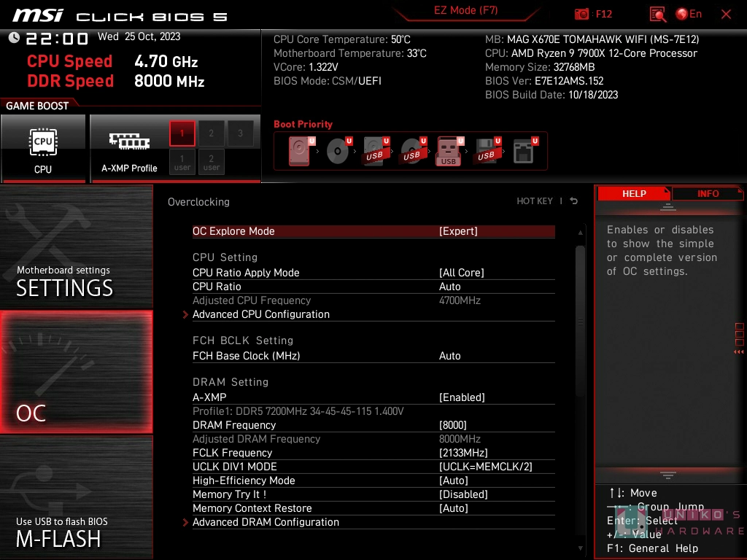Select A-XMP profile 3
The width and height of the screenshot is (747, 560).
[x=240, y=133]
